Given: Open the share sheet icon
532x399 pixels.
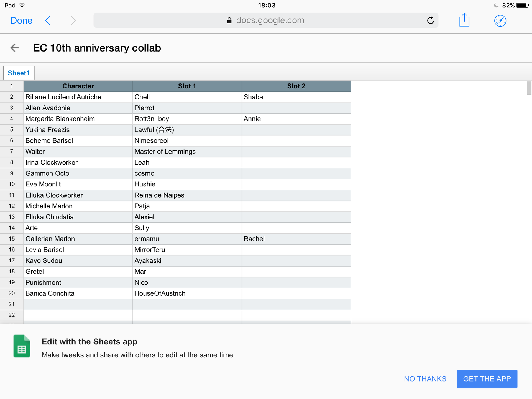Looking at the screenshot, I should coord(464,20).
